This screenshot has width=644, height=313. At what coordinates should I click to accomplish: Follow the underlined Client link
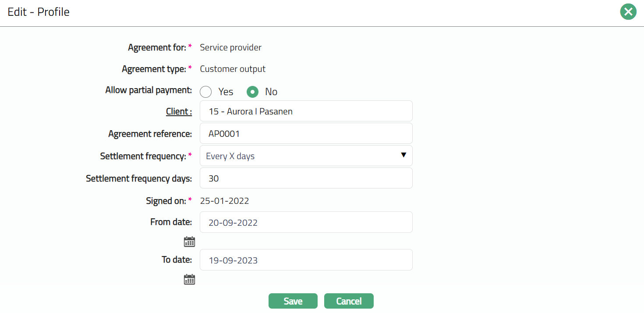tap(179, 111)
